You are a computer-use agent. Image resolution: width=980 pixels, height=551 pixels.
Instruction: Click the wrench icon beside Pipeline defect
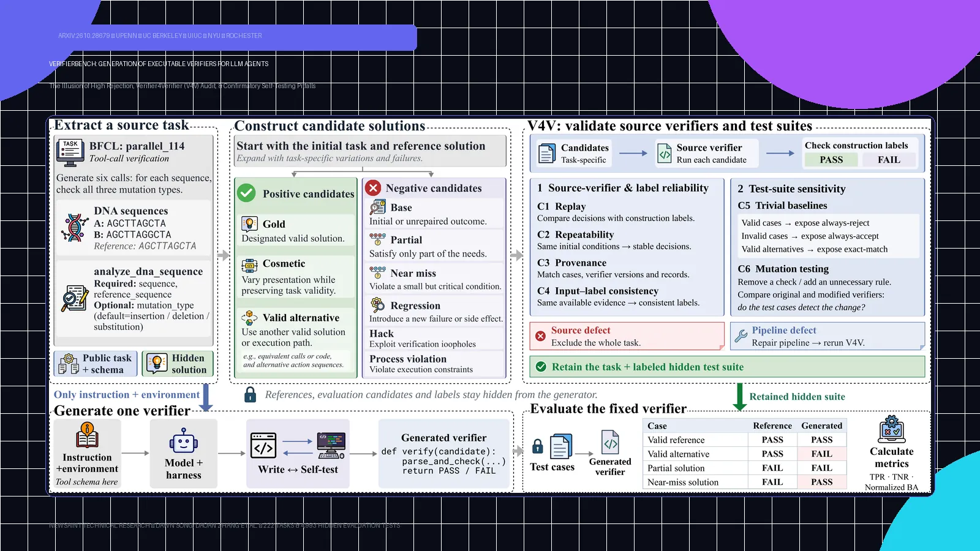point(741,335)
